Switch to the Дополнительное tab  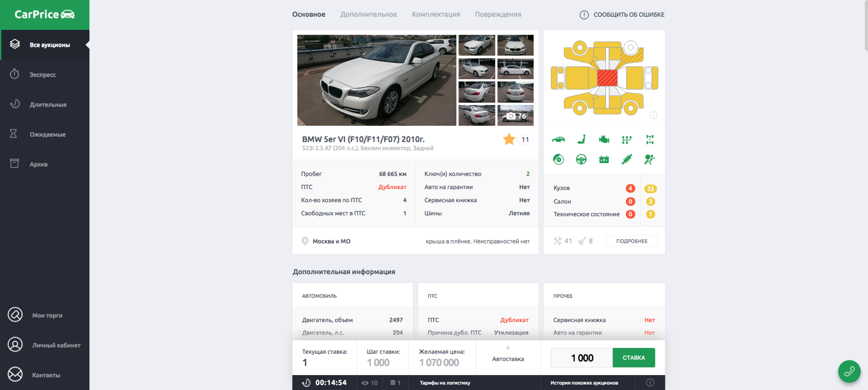coord(368,14)
